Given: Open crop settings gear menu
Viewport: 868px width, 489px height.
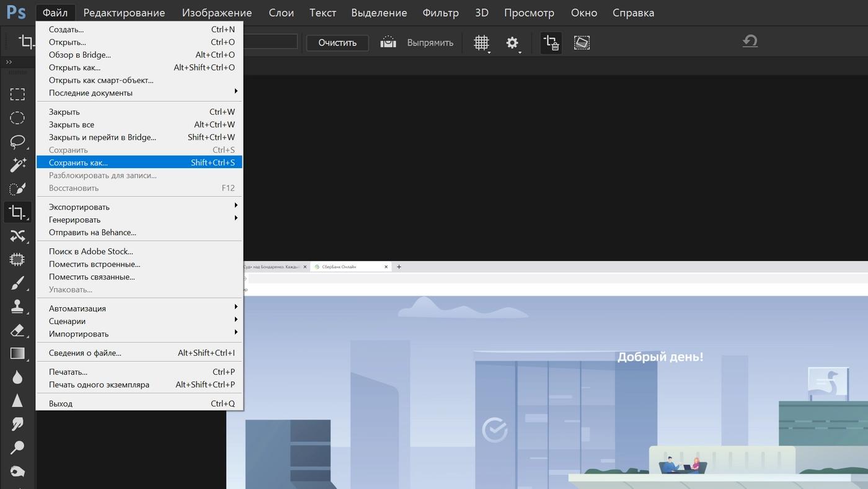Looking at the screenshot, I should click(513, 43).
